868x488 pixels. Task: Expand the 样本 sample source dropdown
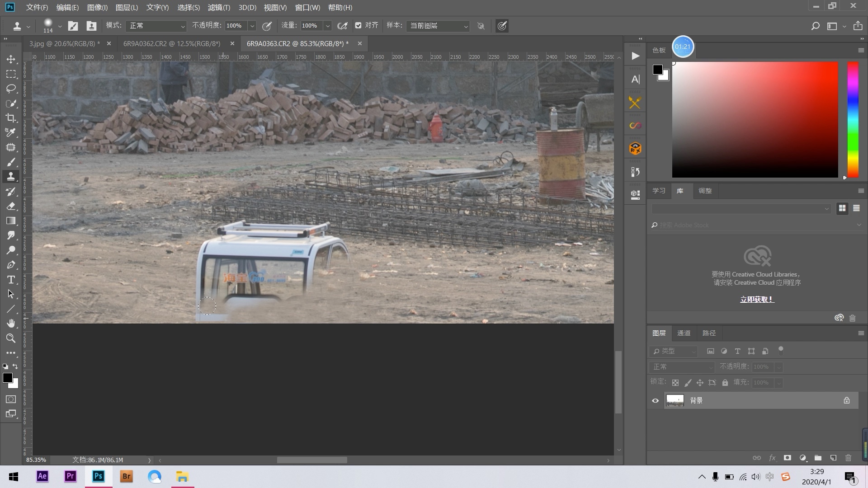(x=438, y=26)
